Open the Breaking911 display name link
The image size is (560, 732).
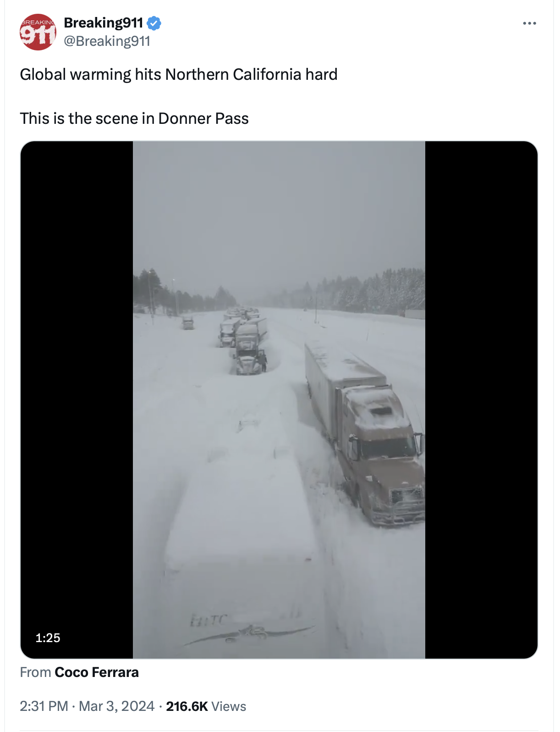click(x=104, y=22)
